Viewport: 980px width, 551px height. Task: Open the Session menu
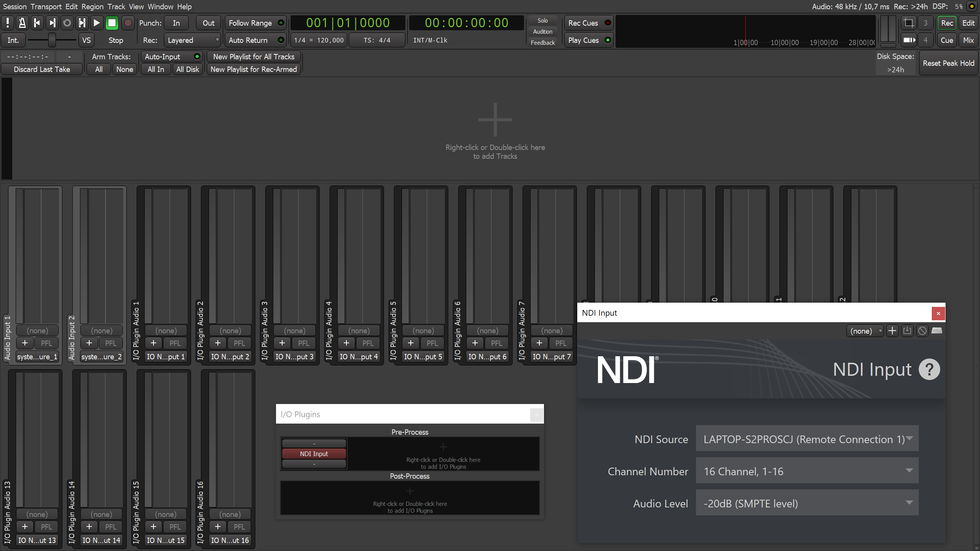[x=15, y=7]
